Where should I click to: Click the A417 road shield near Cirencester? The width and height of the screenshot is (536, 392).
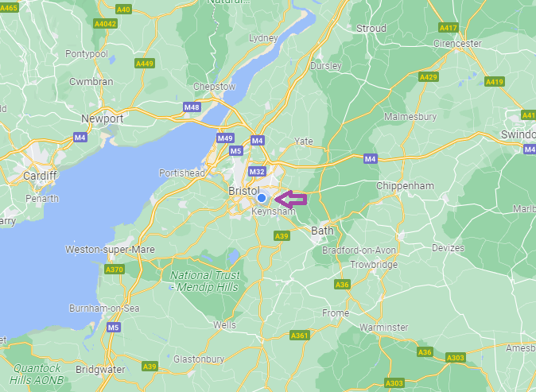pyautogui.click(x=449, y=28)
